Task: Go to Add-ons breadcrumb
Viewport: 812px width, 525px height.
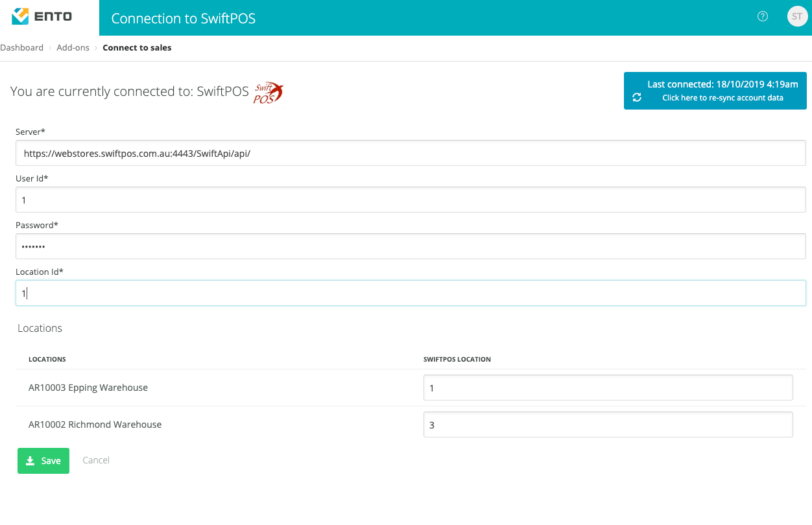Action: pyautogui.click(x=73, y=47)
